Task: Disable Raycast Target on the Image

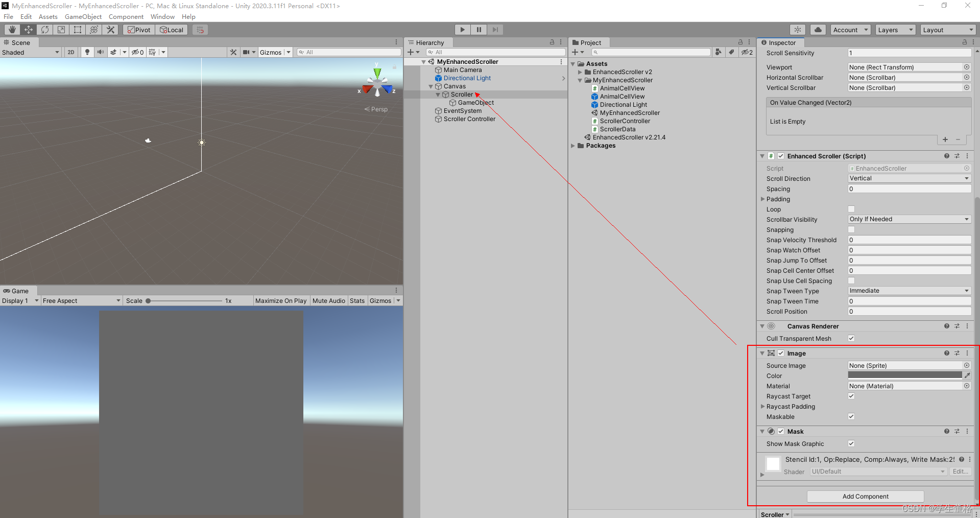Action: point(851,396)
